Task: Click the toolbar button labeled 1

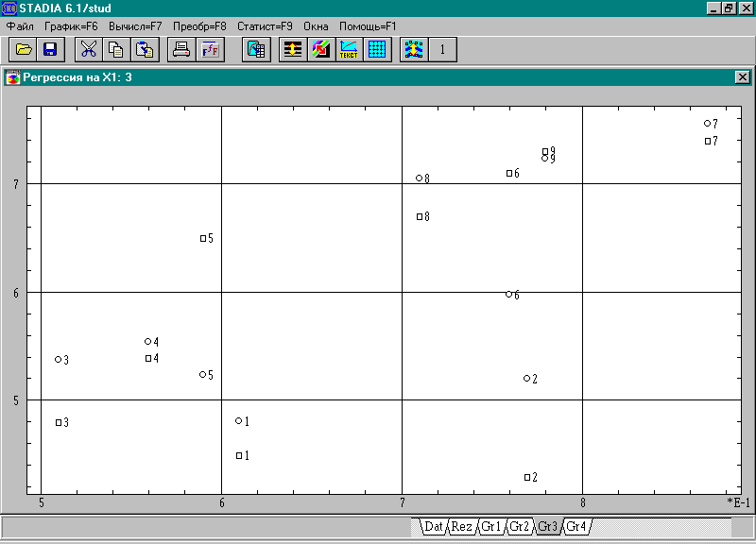Action: point(442,50)
